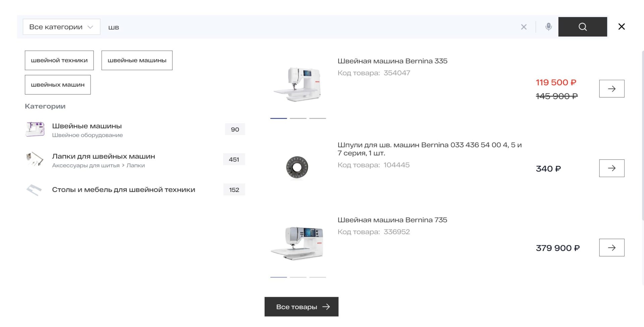
Task: Select the швейной техники suggestion chip
Action: click(x=59, y=60)
